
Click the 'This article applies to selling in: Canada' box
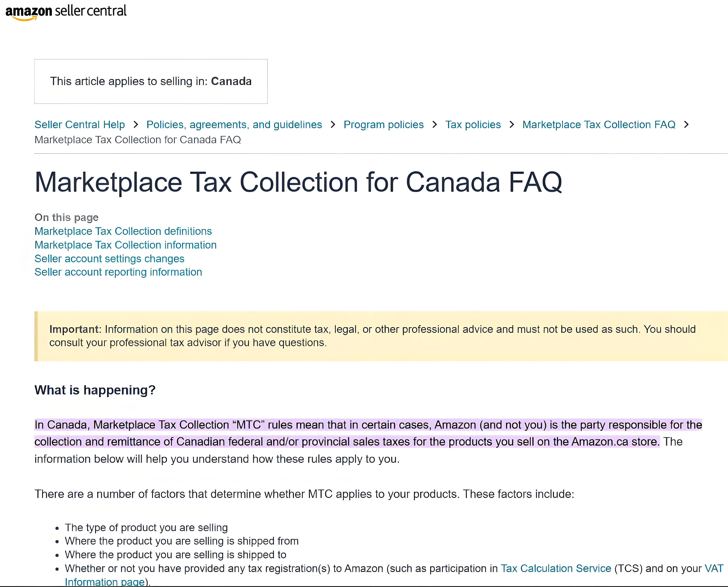coord(151,81)
